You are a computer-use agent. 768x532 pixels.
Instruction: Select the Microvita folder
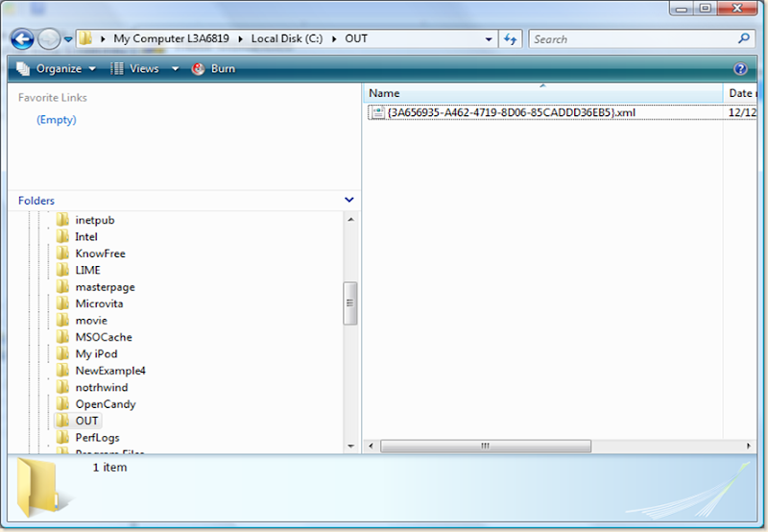pos(99,303)
